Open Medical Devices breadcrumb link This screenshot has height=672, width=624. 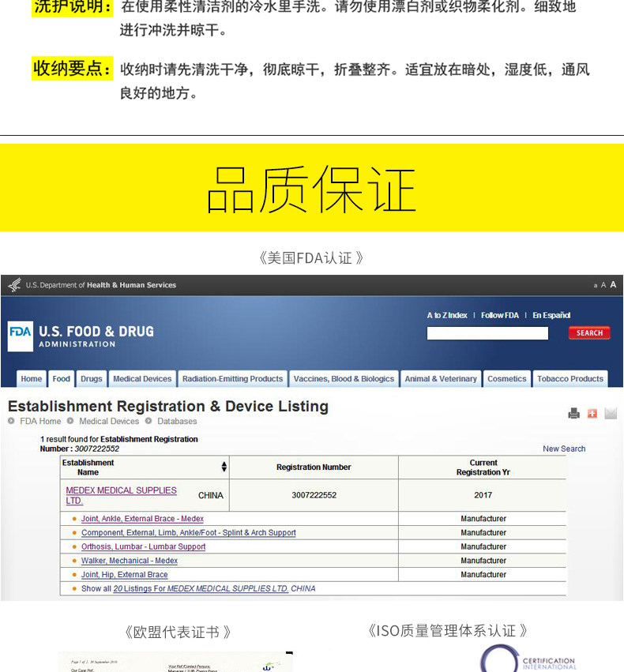[x=109, y=422]
